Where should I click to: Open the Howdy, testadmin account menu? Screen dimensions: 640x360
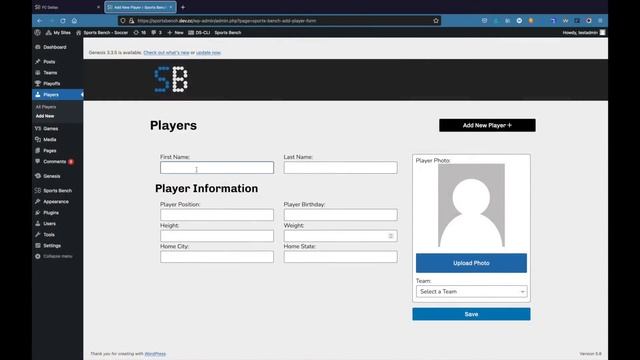click(x=584, y=32)
